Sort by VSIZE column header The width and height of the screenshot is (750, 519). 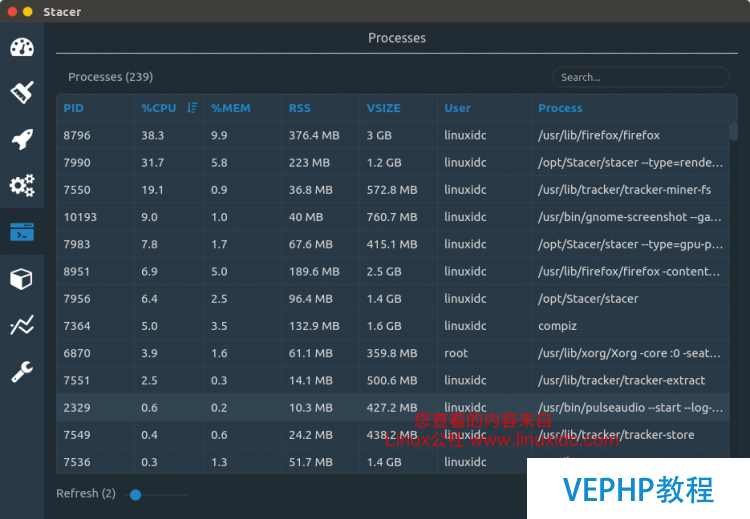(383, 108)
